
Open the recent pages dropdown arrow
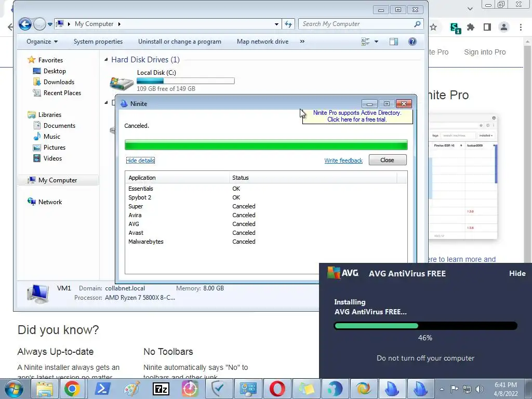pos(50,24)
